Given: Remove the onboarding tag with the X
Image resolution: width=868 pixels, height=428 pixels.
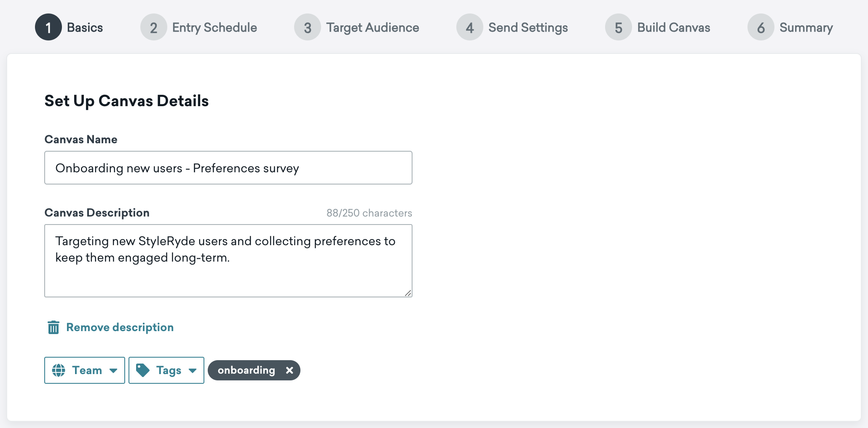Looking at the screenshot, I should pos(289,370).
